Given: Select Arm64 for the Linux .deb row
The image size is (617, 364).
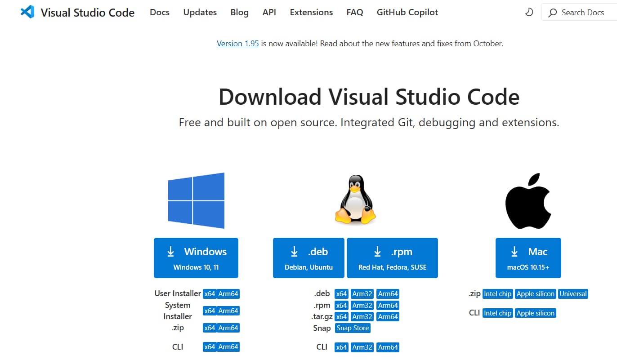Looking at the screenshot, I should [x=388, y=294].
